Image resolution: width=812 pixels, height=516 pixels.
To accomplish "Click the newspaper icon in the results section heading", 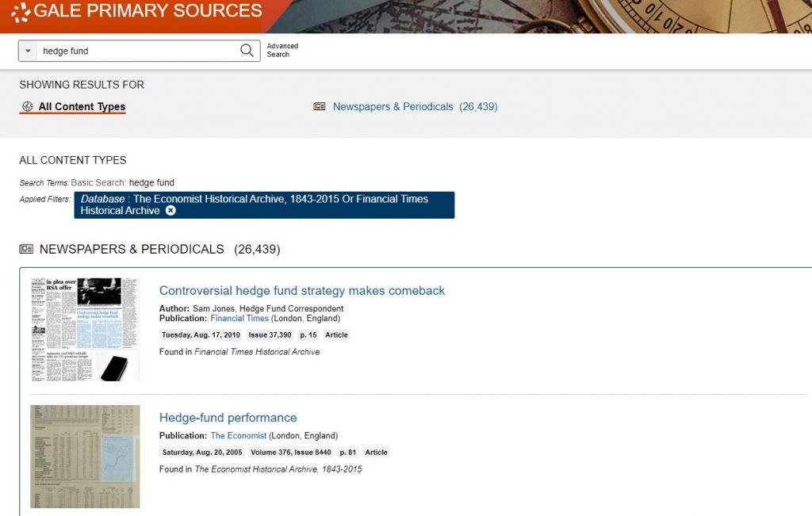I will 27,250.
